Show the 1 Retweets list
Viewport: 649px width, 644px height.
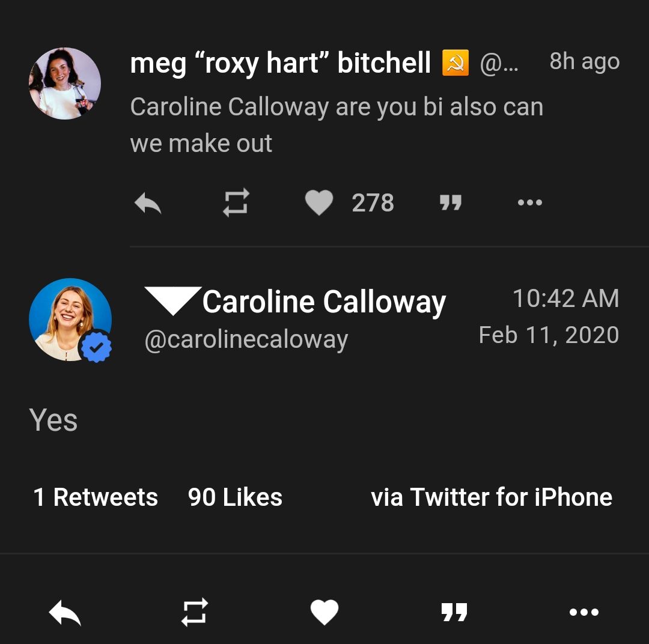coord(96,497)
